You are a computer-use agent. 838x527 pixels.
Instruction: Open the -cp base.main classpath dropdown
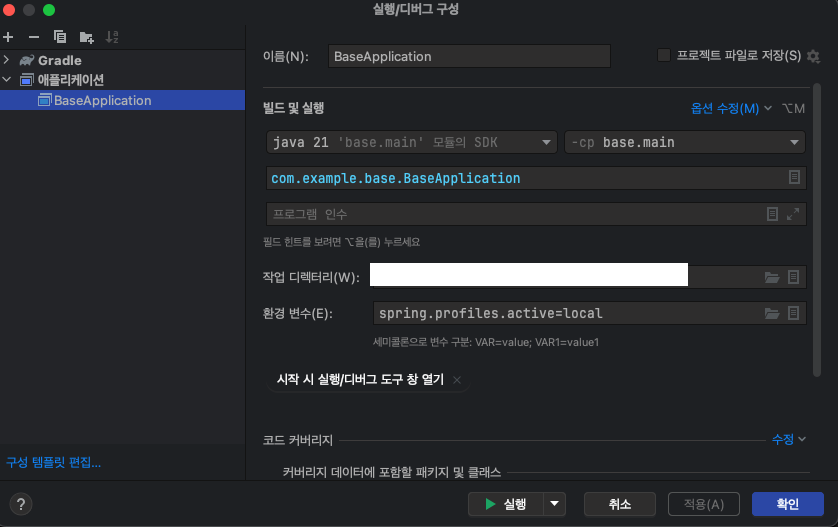click(x=685, y=142)
